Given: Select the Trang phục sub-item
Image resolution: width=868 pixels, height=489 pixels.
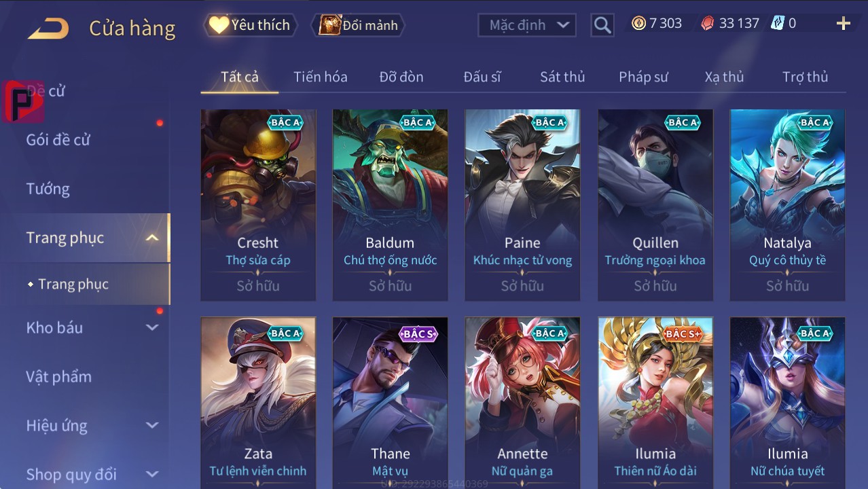Looking at the screenshot, I should point(73,284).
